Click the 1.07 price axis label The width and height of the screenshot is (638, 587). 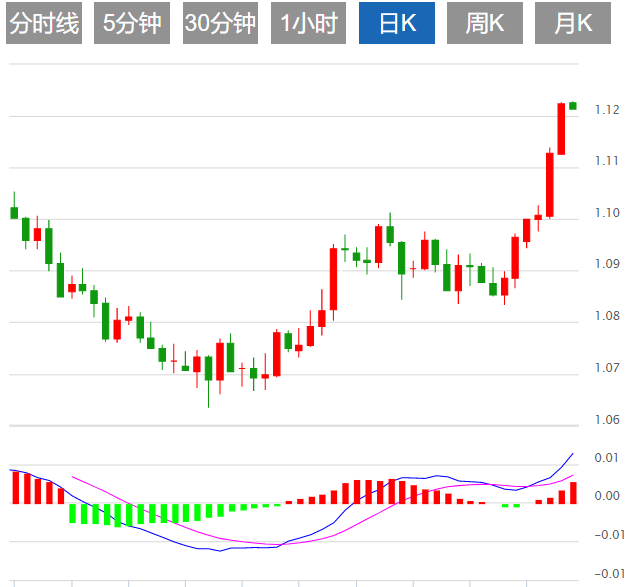[x=607, y=367]
